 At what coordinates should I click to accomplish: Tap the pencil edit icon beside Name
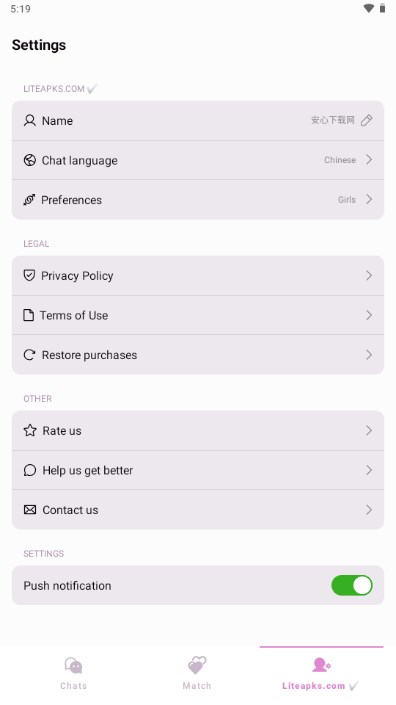pyautogui.click(x=366, y=120)
